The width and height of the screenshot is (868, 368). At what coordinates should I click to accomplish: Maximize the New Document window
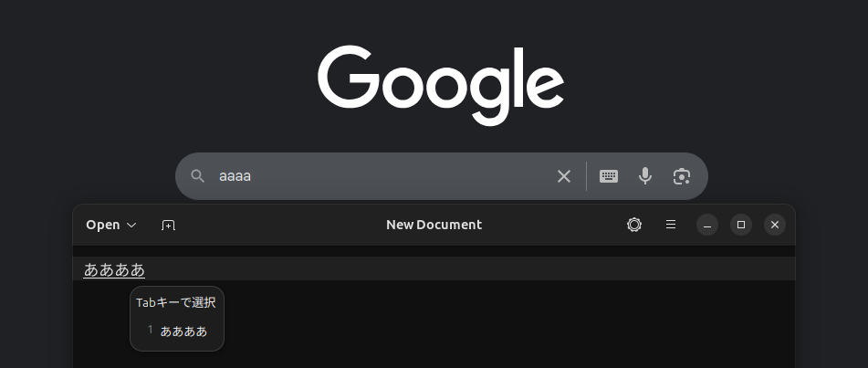[x=741, y=225]
